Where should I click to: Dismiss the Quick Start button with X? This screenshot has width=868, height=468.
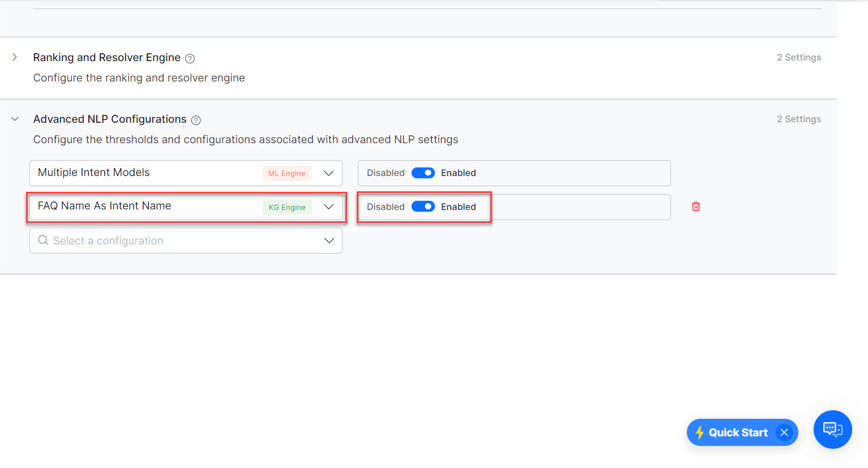point(784,432)
